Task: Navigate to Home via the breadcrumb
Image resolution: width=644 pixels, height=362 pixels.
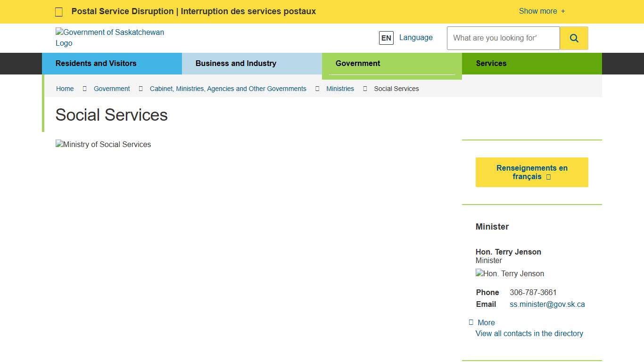Action: (x=65, y=89)
